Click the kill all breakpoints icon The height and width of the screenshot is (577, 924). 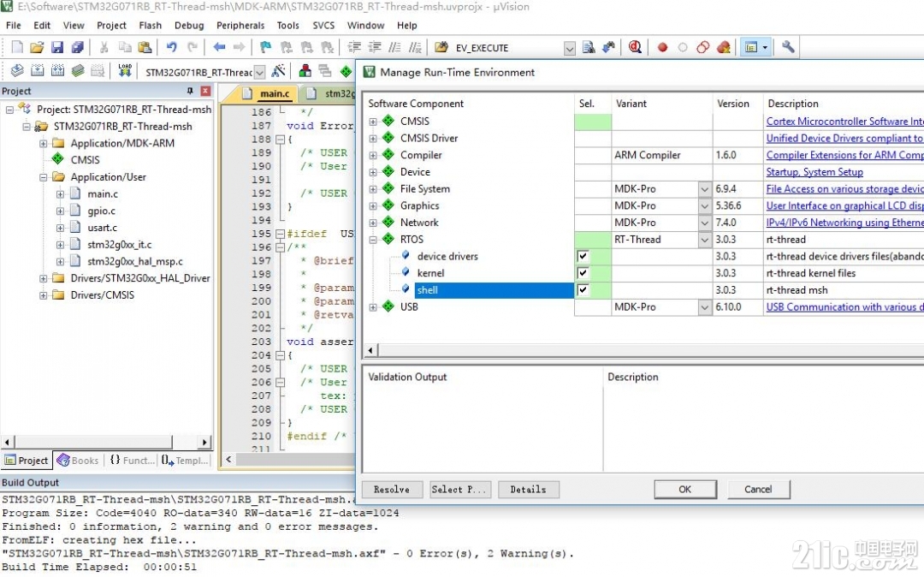(724, 47)
